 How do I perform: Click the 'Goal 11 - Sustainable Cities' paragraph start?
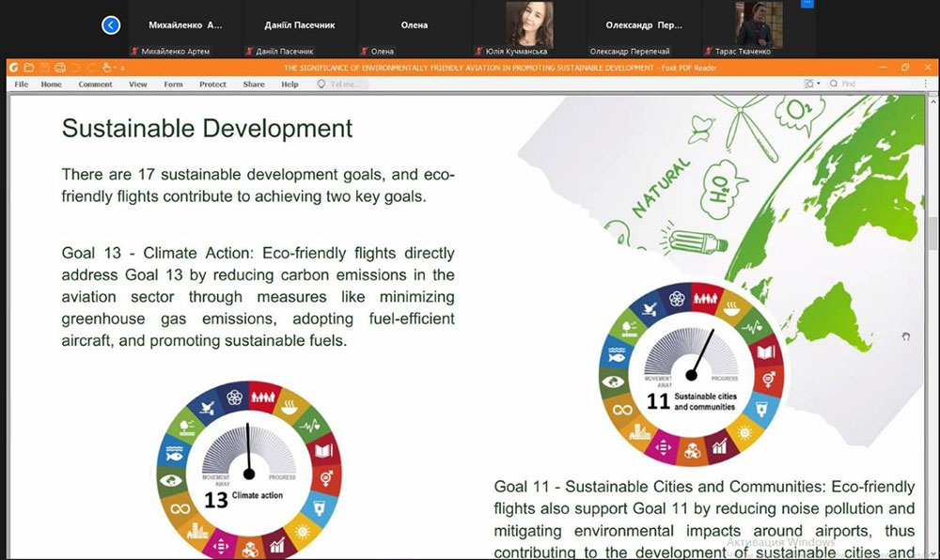pos(660,487)
